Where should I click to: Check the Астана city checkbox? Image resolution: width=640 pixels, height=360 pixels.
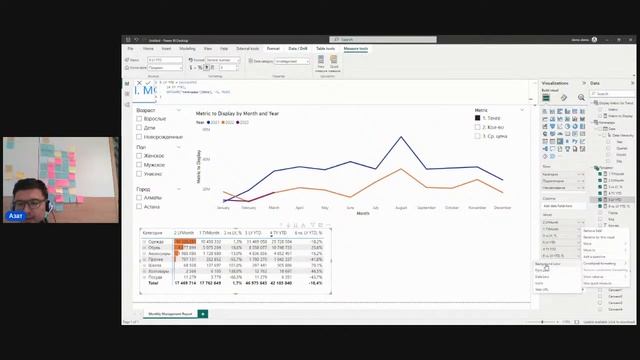tap(139, 207)
